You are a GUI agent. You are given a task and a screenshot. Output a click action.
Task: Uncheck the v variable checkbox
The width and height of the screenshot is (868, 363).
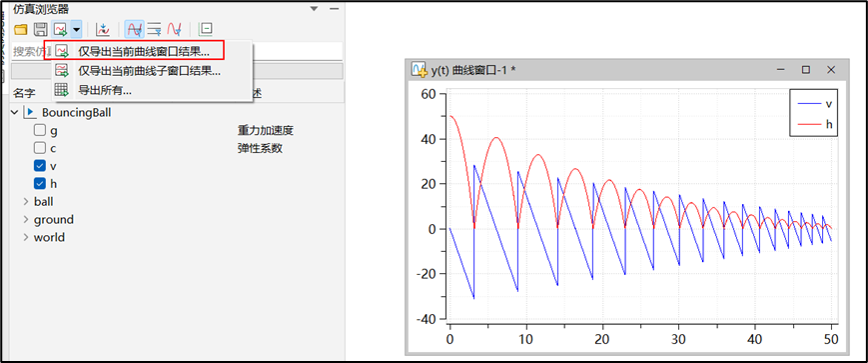(x=39, y=166)
